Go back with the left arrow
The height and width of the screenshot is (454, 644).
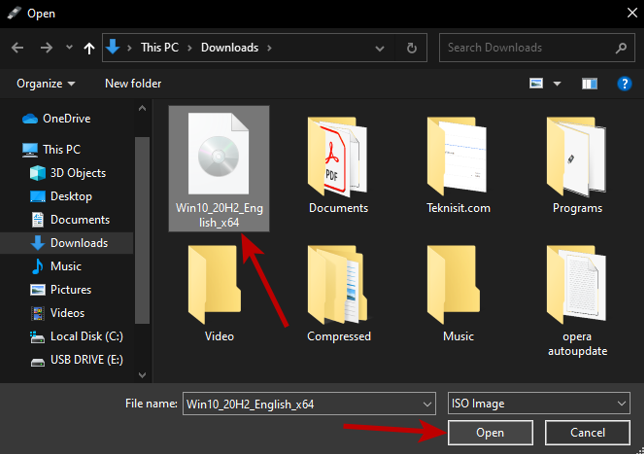point(17,48)
